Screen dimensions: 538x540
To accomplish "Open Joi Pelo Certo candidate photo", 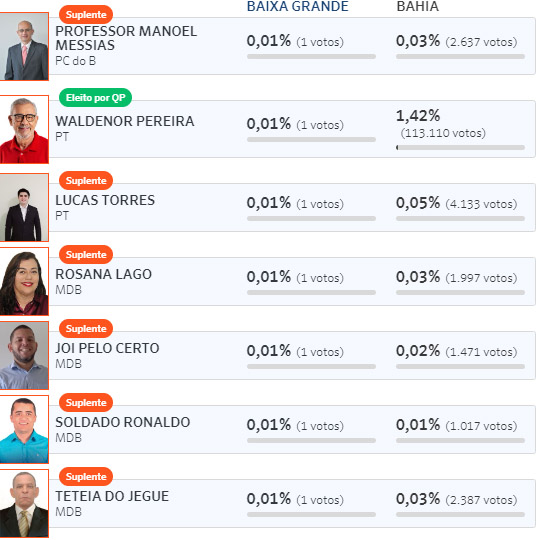I will pyautogui.click(x=24, y=355).
